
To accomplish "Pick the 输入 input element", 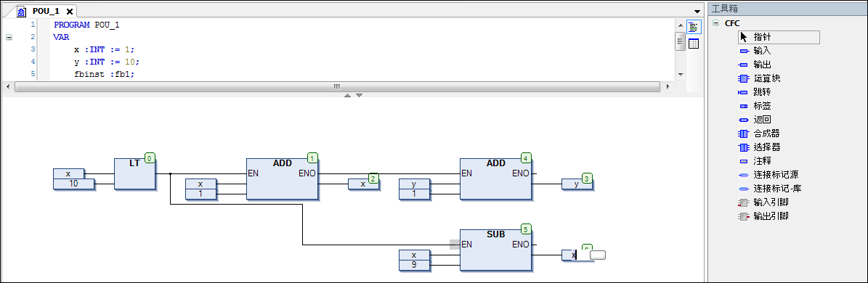I will coord(762,51).
